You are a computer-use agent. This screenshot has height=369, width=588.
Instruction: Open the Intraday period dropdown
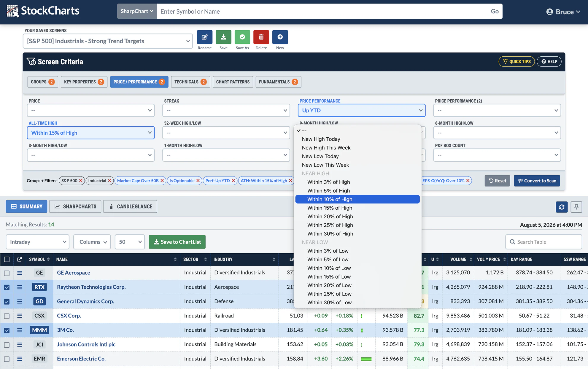click(x=37, y=242)
